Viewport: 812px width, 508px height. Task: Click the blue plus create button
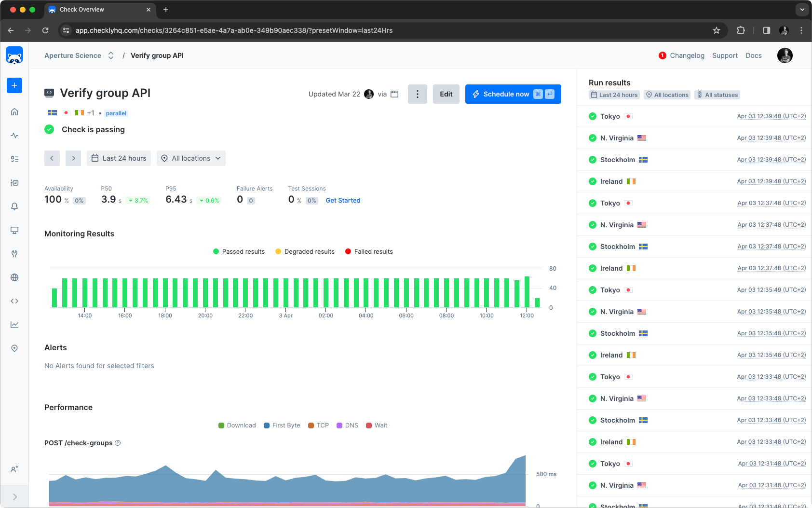tap(14, 85)
